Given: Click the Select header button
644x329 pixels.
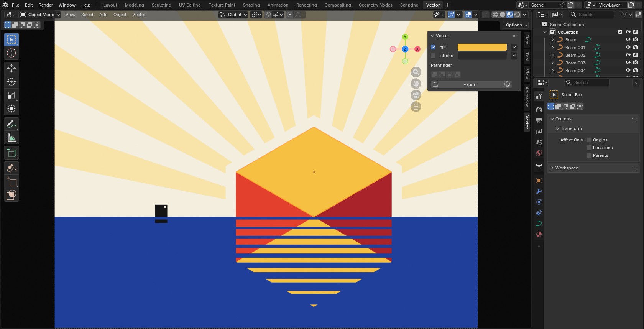Looking at the screenshot, I should 87,15.
